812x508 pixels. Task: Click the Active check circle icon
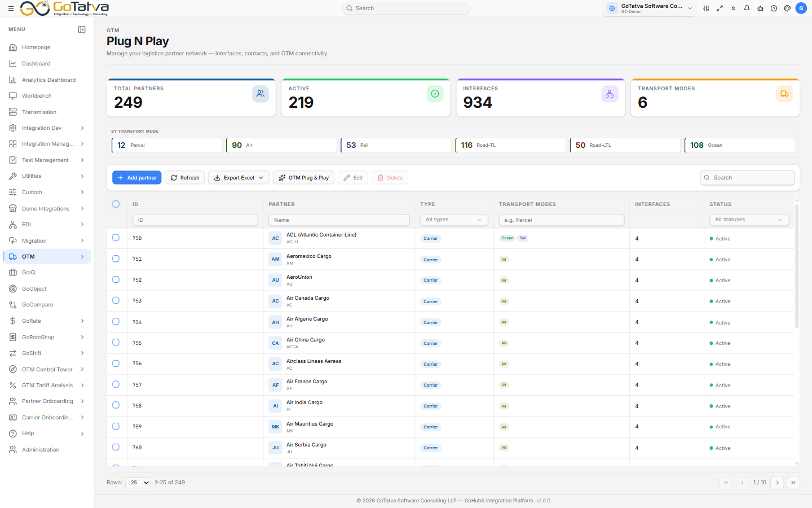(x=435, y=94)
